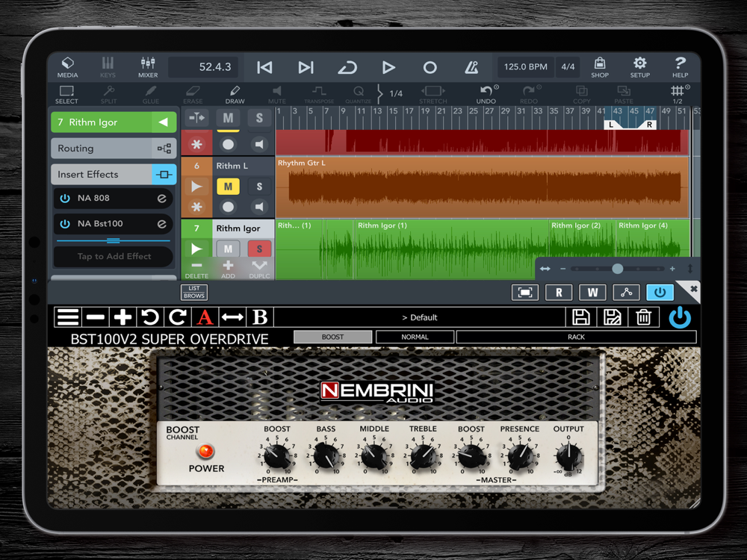
Task: Open the NA 808 effect editor
Action: coord(162,198)
